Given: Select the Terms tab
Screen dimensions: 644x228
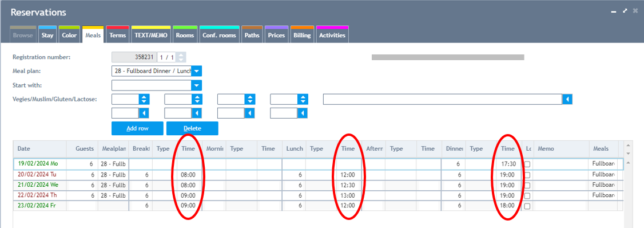Looking at the screenshot, I should (x=118, y=35).
